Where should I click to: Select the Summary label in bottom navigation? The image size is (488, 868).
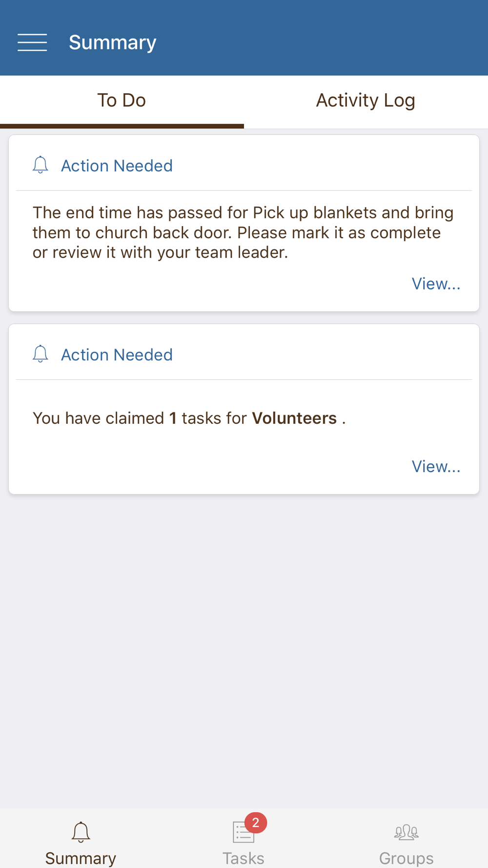(x=81, y=858)
